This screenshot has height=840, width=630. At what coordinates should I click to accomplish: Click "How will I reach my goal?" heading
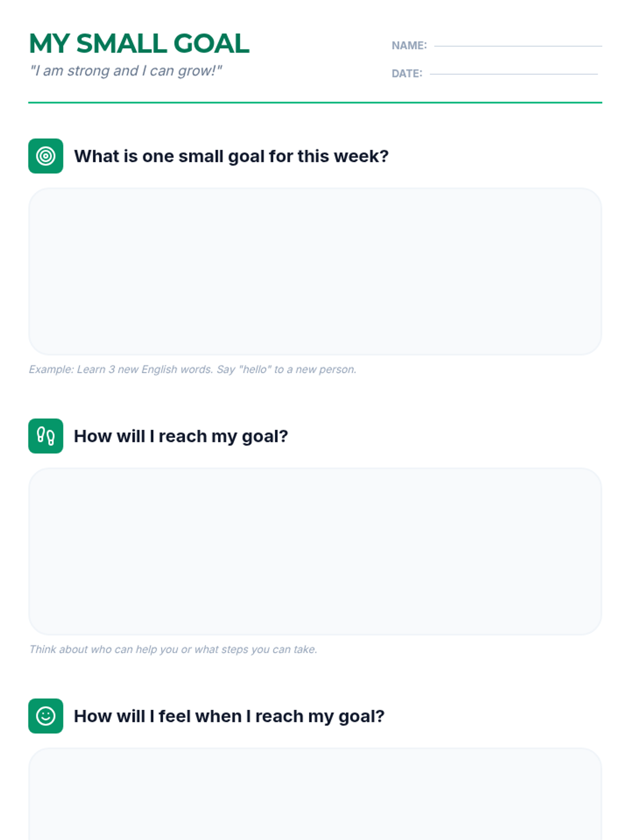181,436
